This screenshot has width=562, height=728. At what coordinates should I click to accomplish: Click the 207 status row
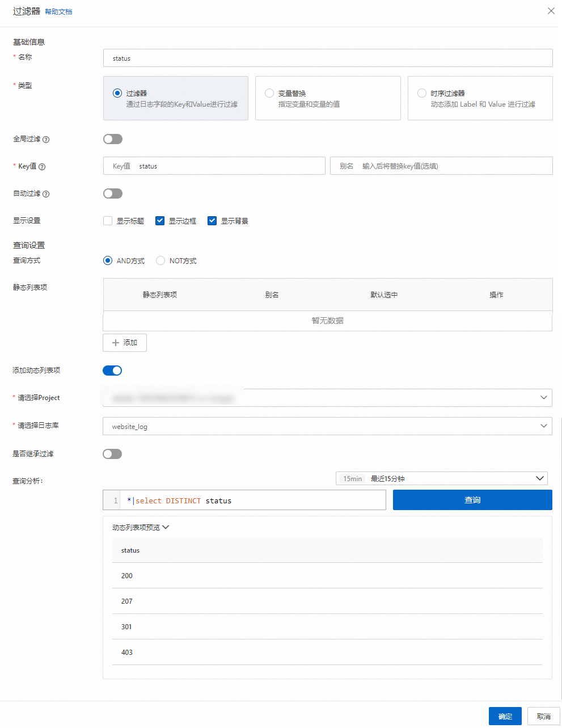coord(327,601)
